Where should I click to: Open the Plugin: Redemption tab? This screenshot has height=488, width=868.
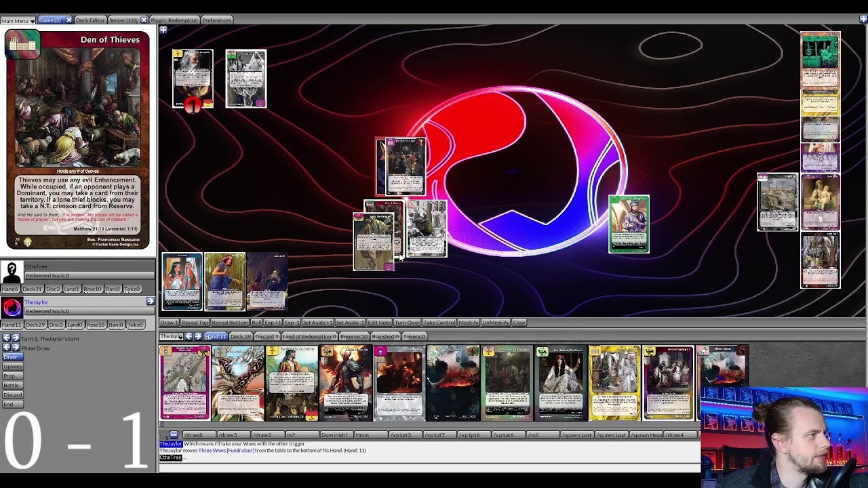[174, 20]
